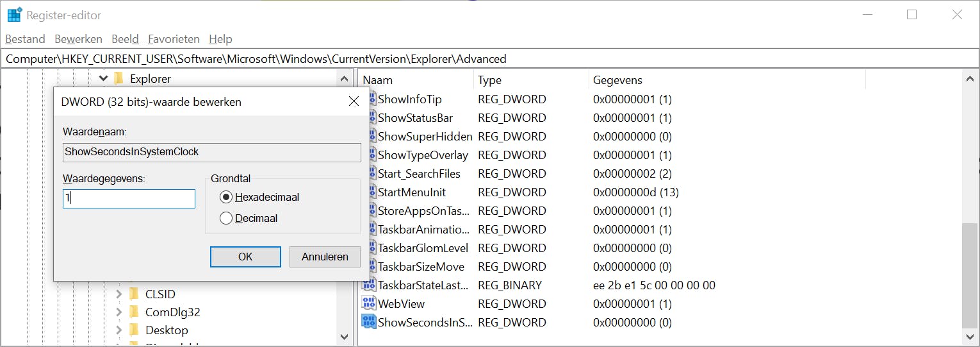Click the ShowSecondsInSystemClock DWORD value icon
This screenshot has height=347, width=980.
point(368,322)
